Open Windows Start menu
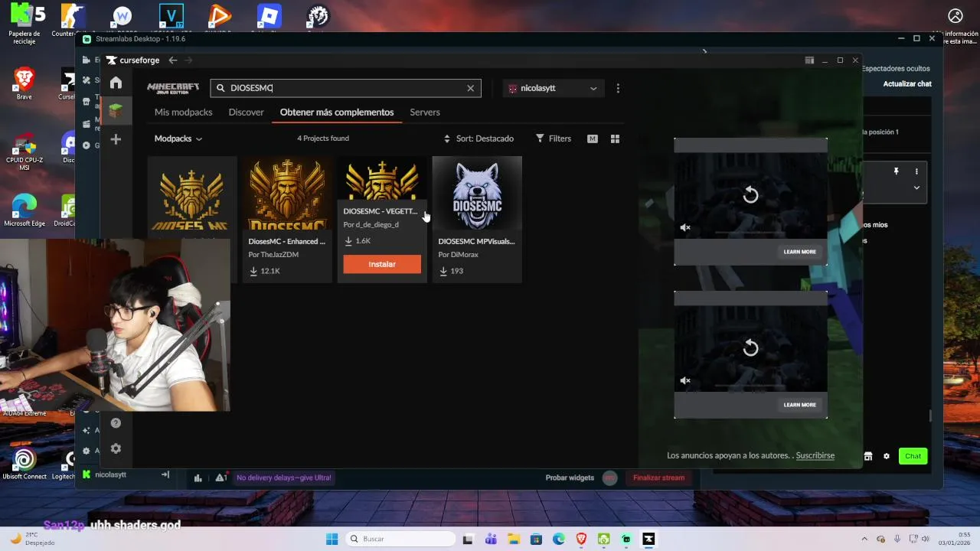980x551 pixels. click(332, 539)
